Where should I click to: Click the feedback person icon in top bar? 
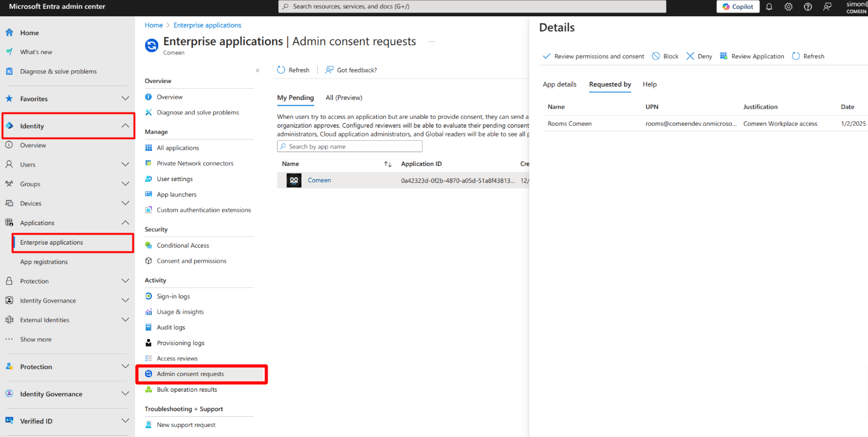[827, 7]
